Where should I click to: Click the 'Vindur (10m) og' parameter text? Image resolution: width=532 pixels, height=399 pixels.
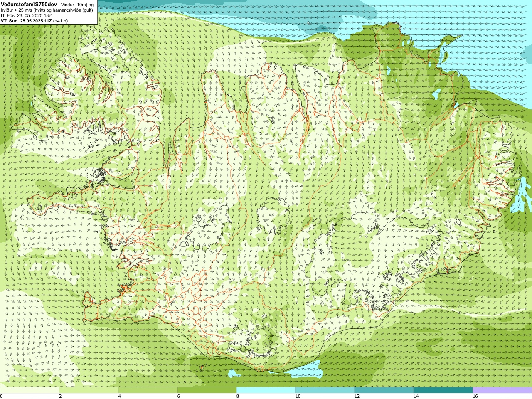[x=76, y=4]
